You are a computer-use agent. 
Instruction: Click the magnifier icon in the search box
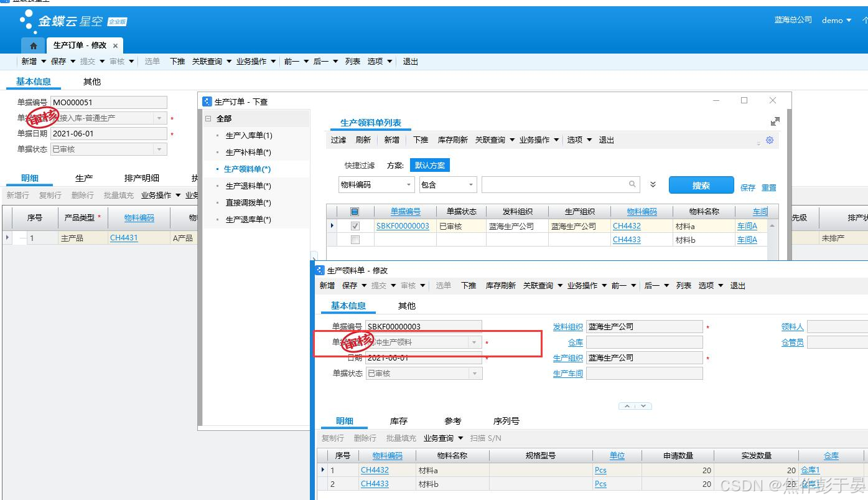[633, 184]
